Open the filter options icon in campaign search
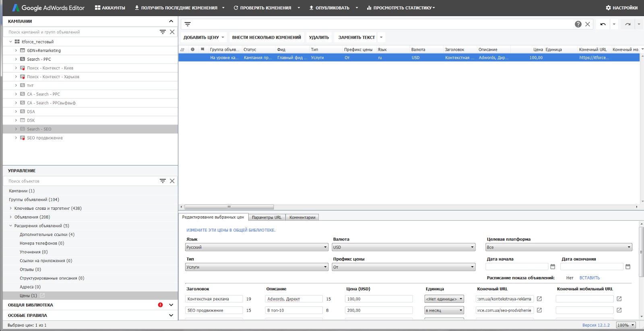Image resolution: width=644 pixels, height=331 pixels. coord(163,32)
